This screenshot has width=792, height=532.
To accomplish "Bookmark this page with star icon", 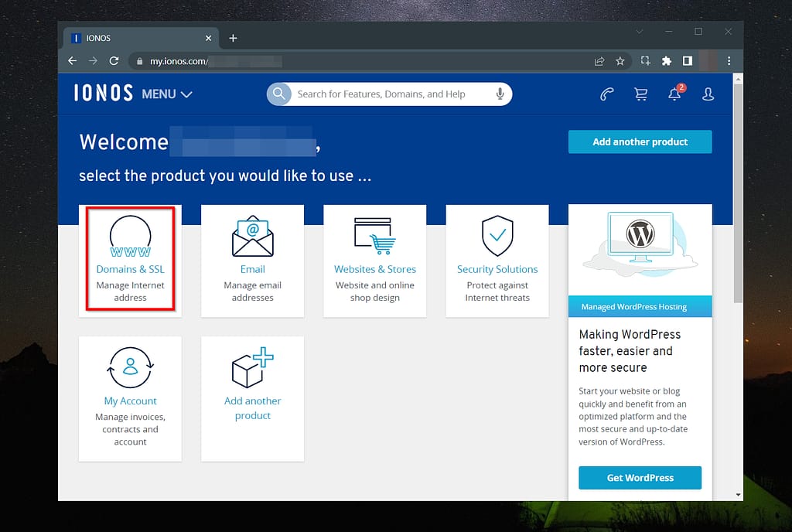I will click(x=620, y=61).
